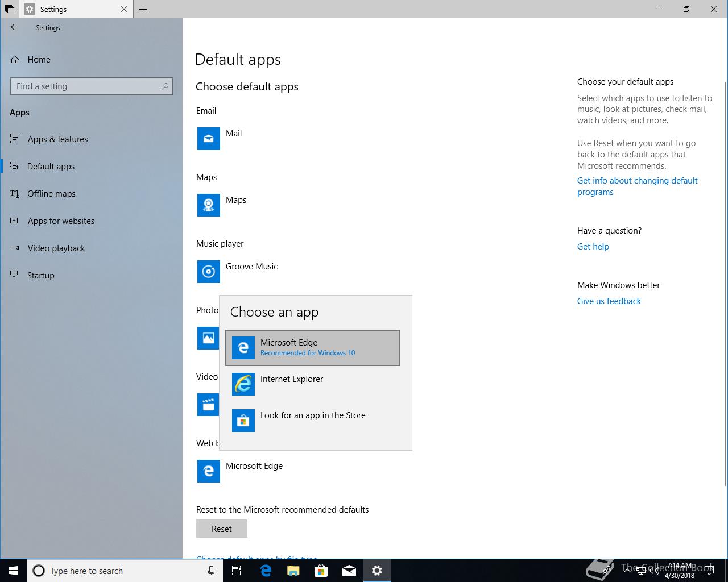Click the Photos viewer app icon

tap(208, 338)
